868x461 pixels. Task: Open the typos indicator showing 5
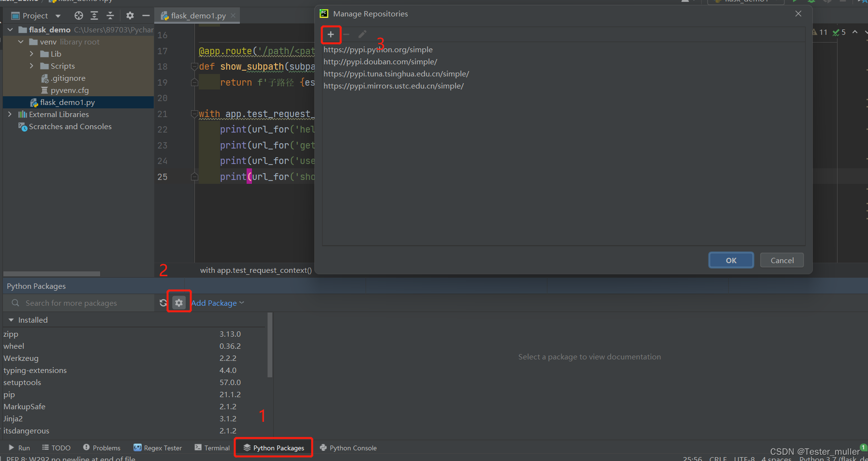pyautogui.click(x=839, y=32)
